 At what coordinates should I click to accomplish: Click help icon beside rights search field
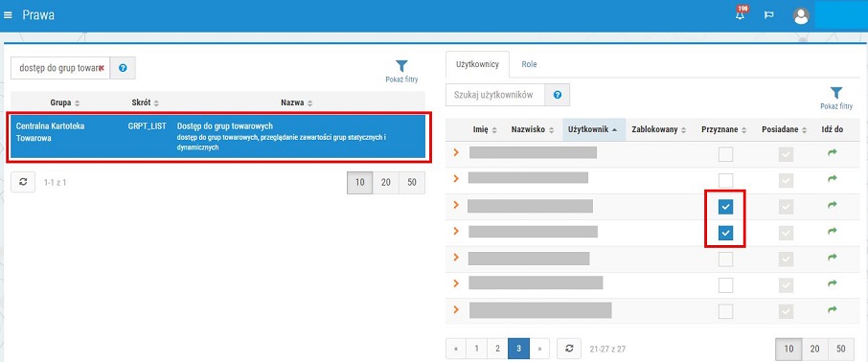tap(123, 68)
